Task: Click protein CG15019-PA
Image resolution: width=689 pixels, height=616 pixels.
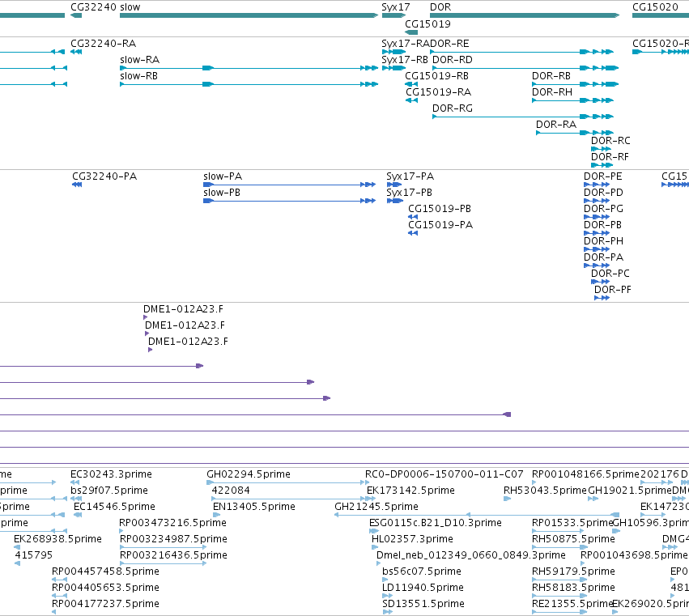Action: pyautogui.click(x=413, y=233)
